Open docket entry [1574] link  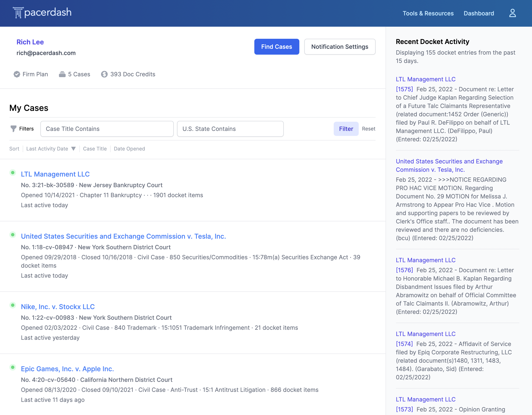point(404,344)
